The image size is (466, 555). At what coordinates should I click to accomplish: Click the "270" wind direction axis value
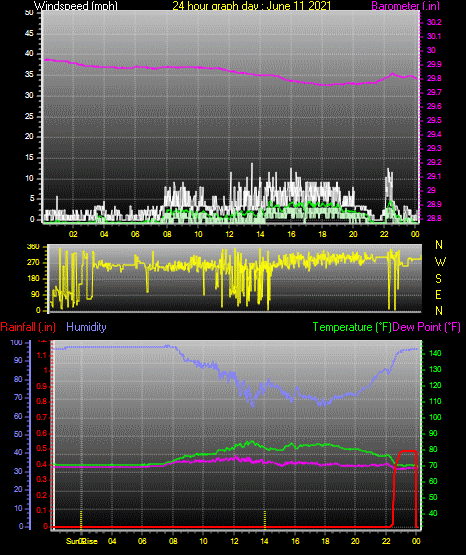point(33,263)
